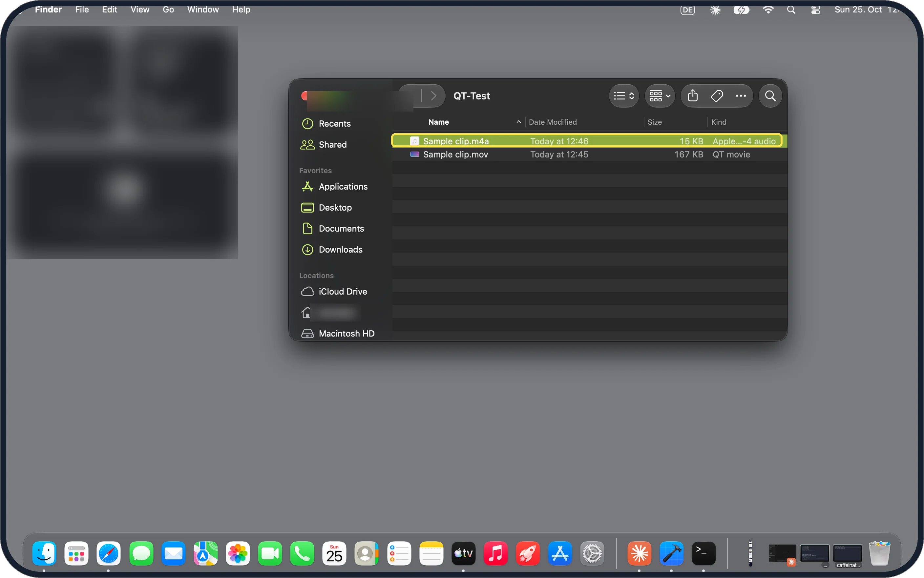Open the list view switcher dropdown
The image size is (924, 578).
tap(624, 95)
